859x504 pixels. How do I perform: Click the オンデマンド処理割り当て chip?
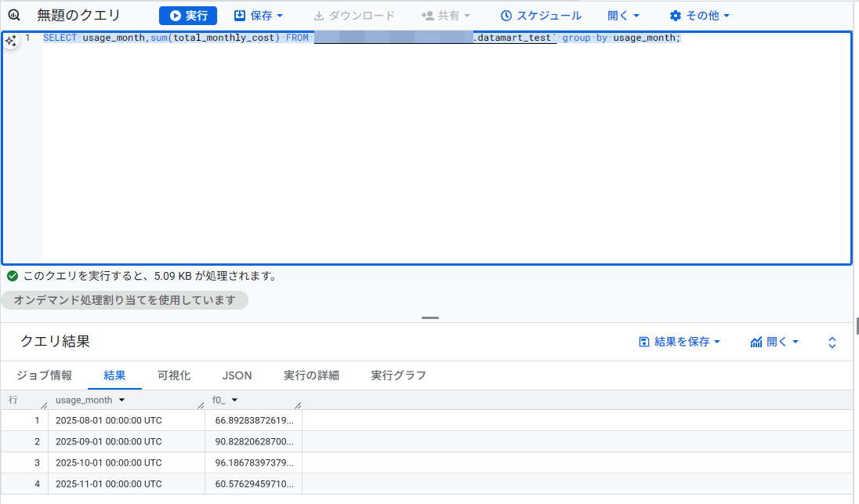(x=125, y=300)
